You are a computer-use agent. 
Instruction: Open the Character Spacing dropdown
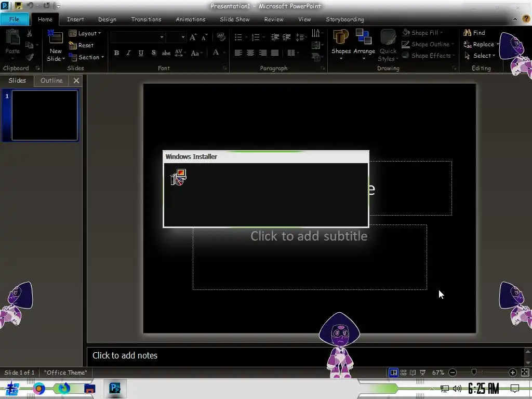180,52
